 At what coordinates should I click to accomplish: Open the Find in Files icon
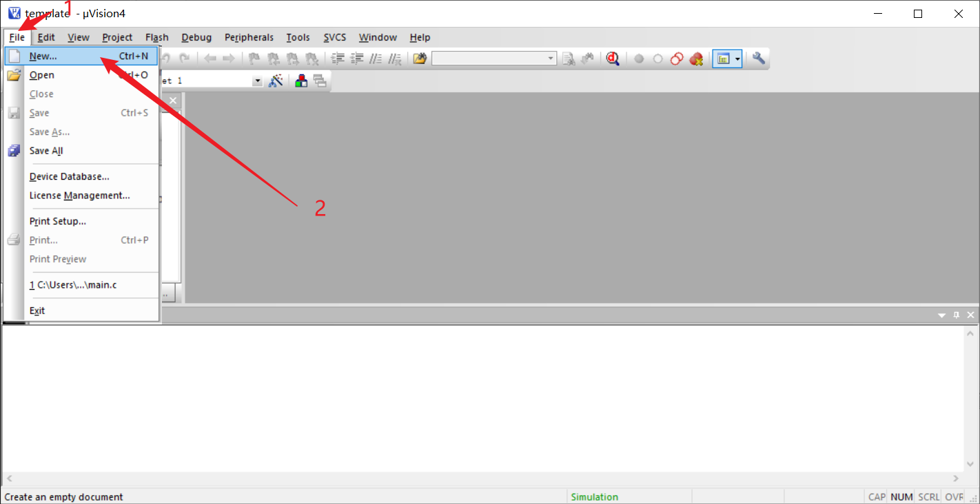click(x=420, y=59)
